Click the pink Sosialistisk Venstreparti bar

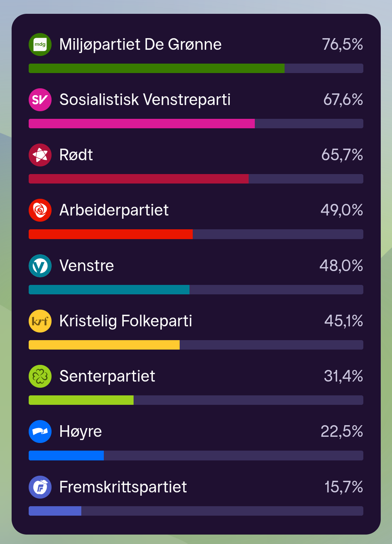tap(142, 124)
